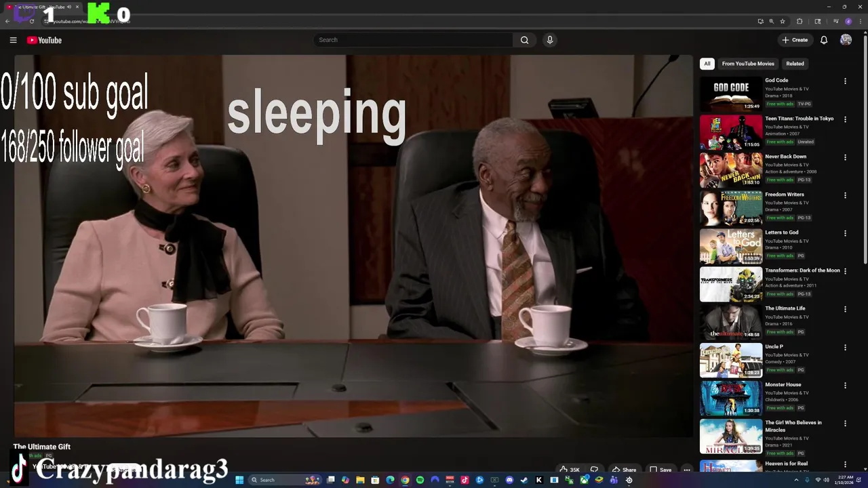Image resolution: width=868 pixels, height=488 pixels.
Task: Open the browser extensions puzzle icon
Action: [x=800, y=21]
